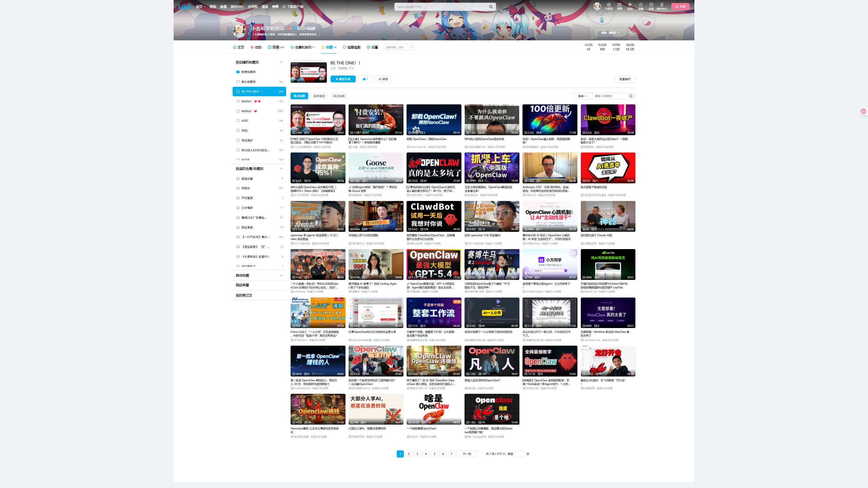Click the 大会员 membership icon
Image resolution: width=868 pixels, height=488 pixels.
[609, 5]
